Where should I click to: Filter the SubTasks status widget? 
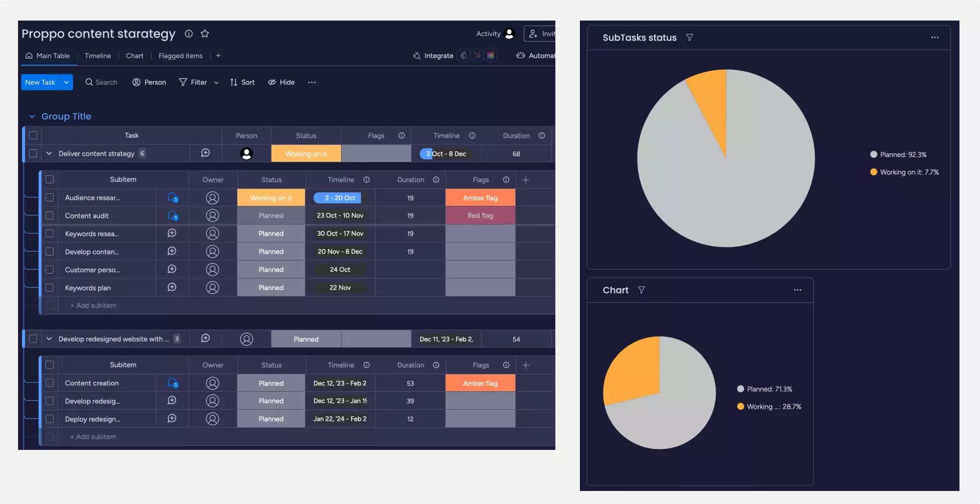pyautogui.click(x=690, y=38)
